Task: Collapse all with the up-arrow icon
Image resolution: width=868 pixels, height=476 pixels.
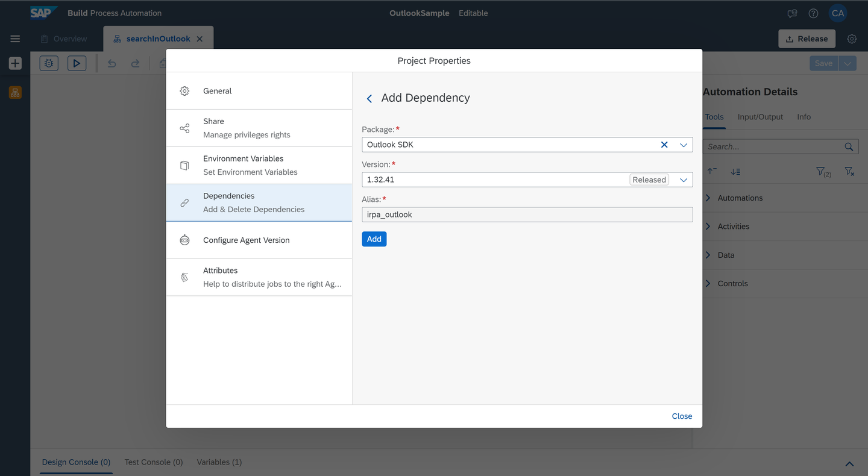Action: (712, 172)
